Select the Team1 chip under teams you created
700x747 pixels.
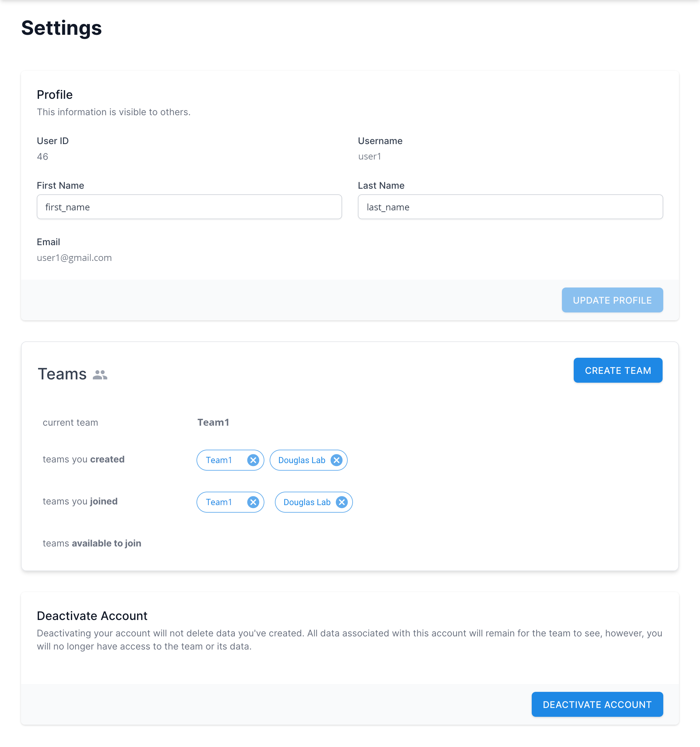[219, 460]
